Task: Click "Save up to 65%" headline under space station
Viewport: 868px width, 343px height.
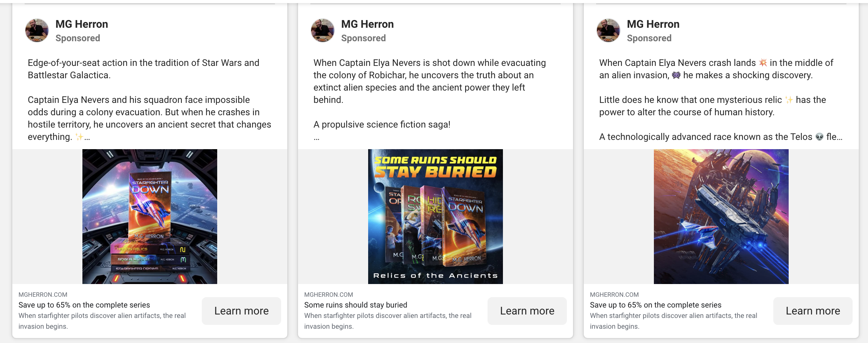Action: tap(655, 305)
